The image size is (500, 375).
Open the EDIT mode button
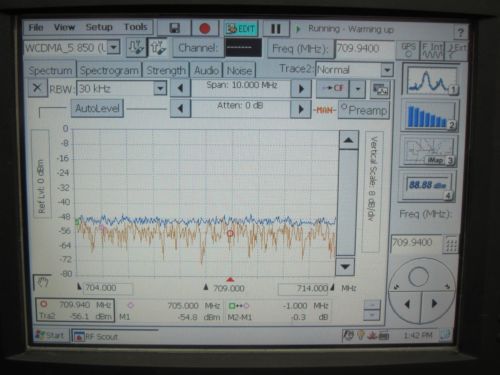[241, 29]
